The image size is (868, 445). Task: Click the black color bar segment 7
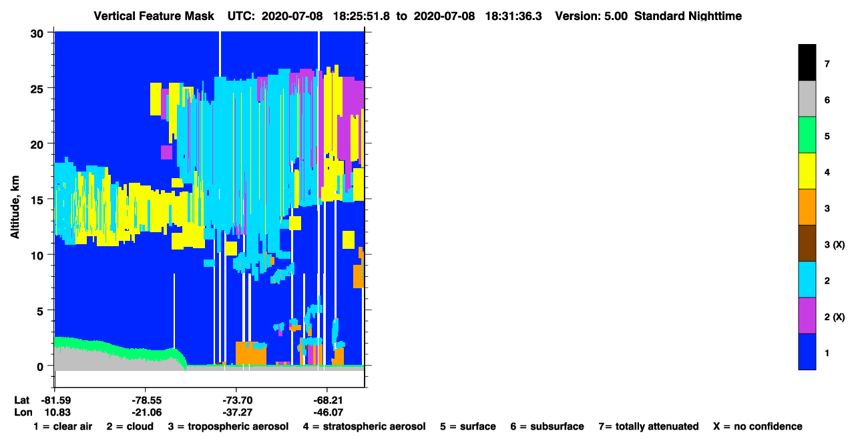click(x=807, y=63)
